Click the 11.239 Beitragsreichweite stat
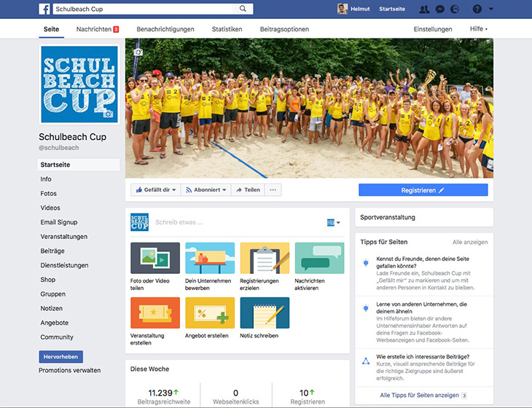The height and width of the screenshot is (408, 532). point(163,397)
